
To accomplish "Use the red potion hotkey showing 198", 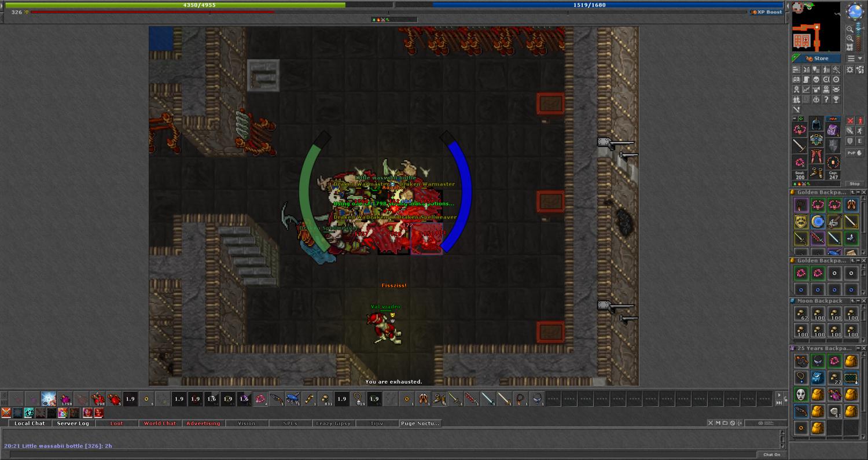I will pos(98,399).
